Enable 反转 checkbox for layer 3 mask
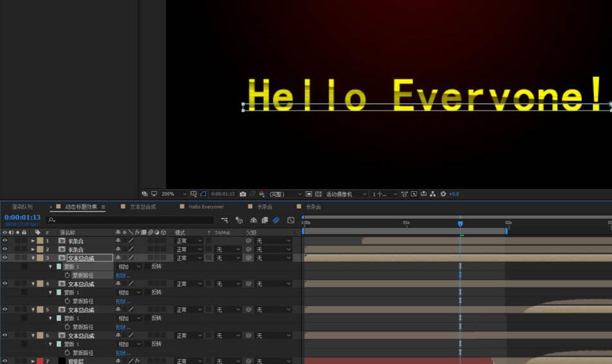 click(x=147, y=266)
